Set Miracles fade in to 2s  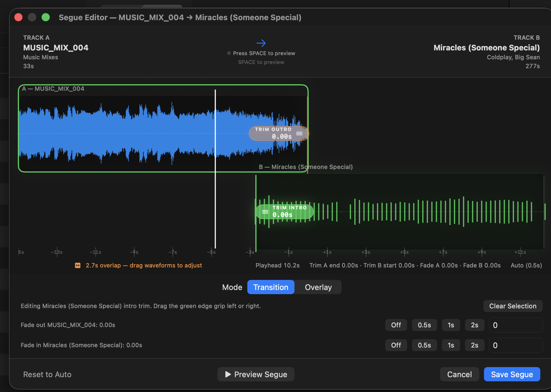(x=474, y=345)
